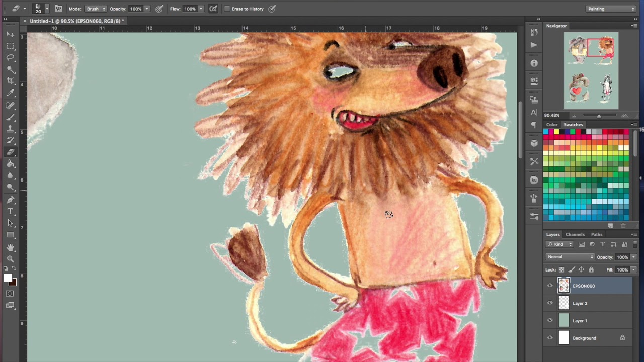
Task: Select the Paint Bucket tool
Action: coord(10,164)
